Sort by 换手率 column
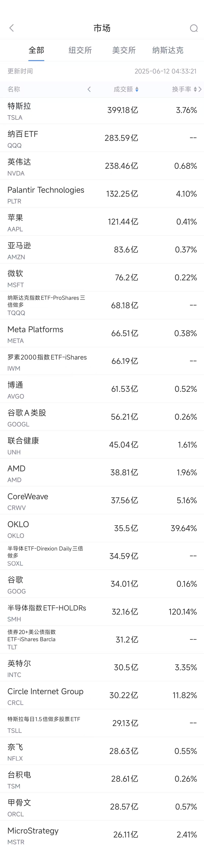 tap(184, 89)
